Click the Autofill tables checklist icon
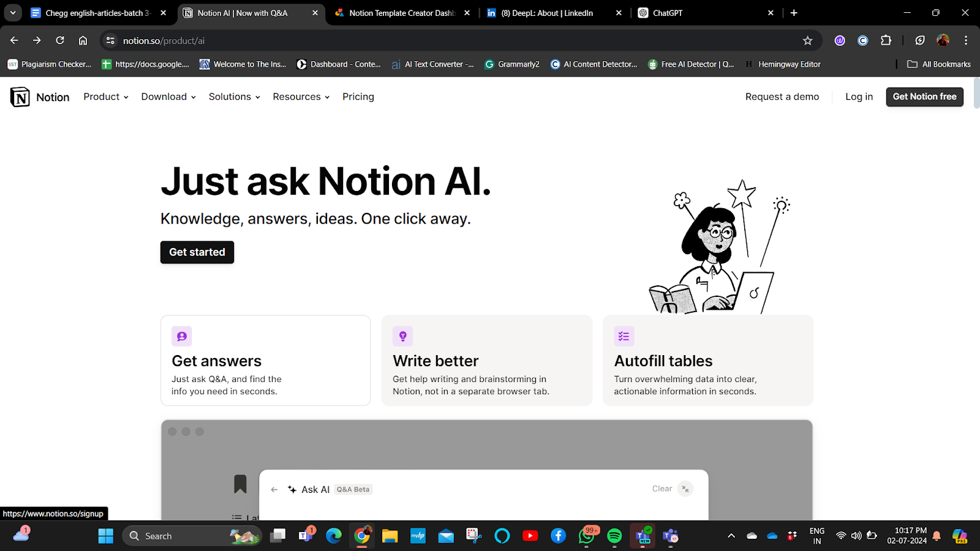Screen dimensions: 980x551 point(624,336)
